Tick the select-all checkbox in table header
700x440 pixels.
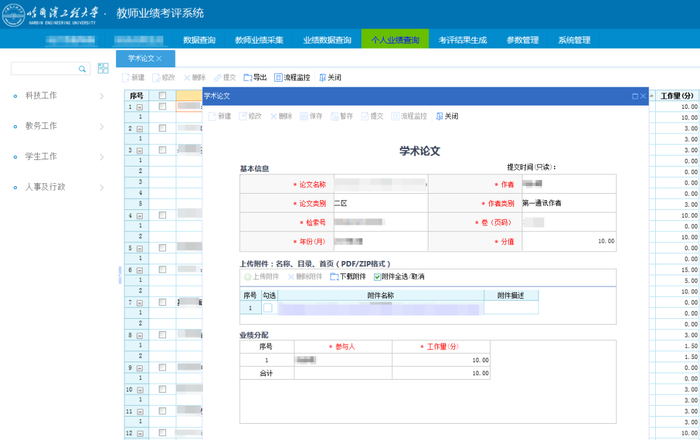[163, 96]
